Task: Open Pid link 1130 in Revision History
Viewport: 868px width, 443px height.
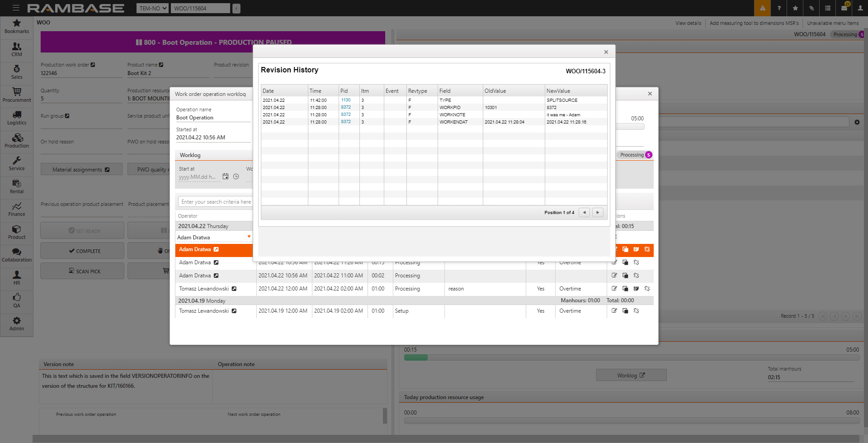Action: point(346,100)
